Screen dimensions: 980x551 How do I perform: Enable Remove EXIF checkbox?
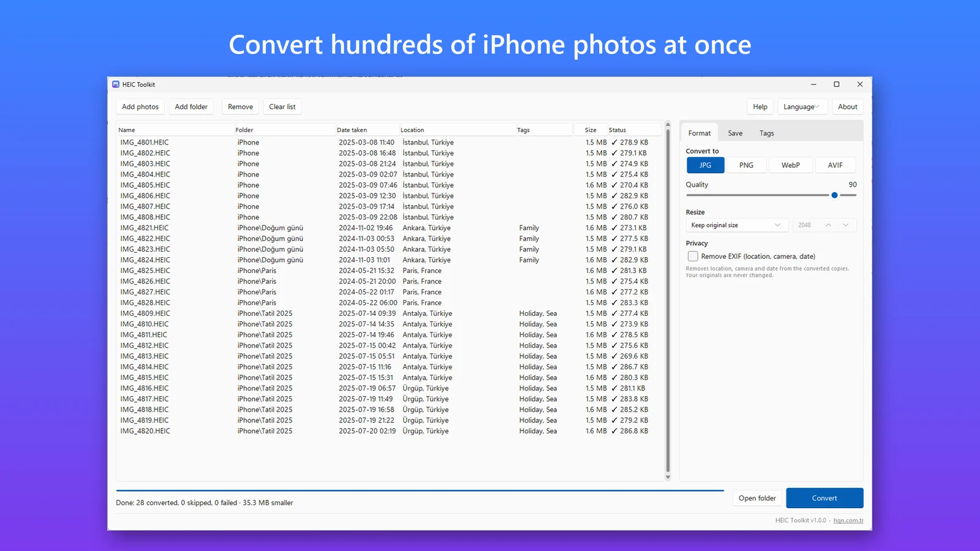coord(693,257)
